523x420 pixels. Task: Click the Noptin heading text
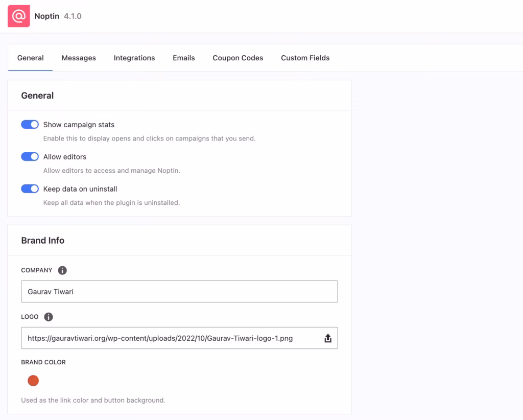pyautogui.click(x=46, y=16)
